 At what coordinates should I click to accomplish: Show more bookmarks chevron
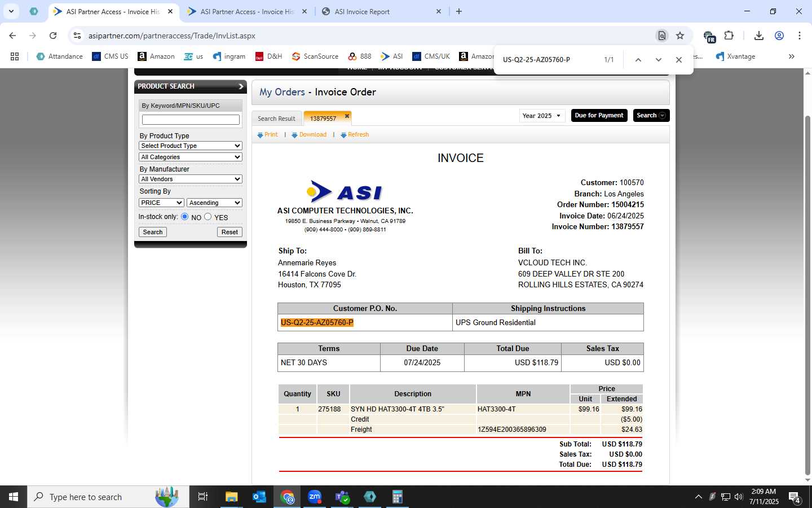coord(792,56)
